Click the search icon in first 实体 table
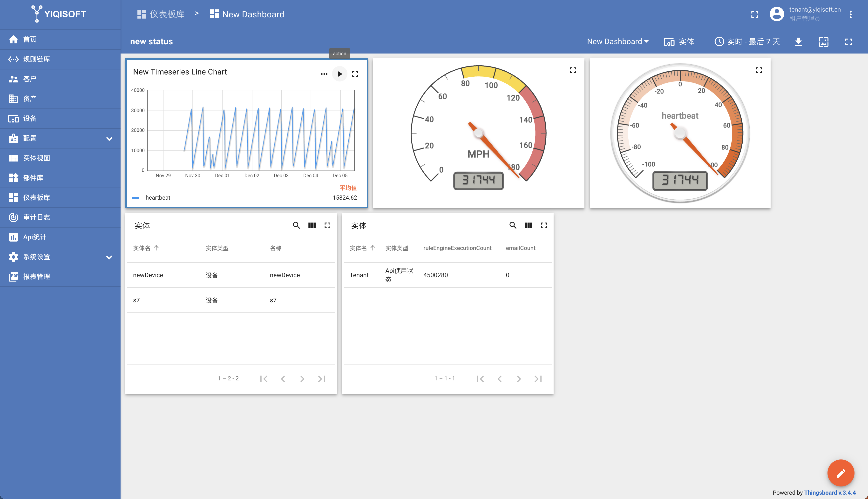The image size is (868, 499). pyautogui.click(x=296, y=225)
